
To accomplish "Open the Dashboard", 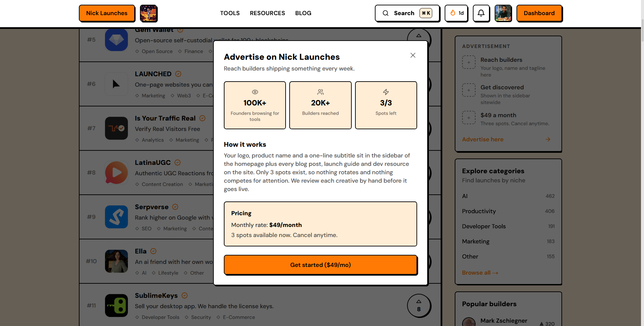I will pos(539,13).
